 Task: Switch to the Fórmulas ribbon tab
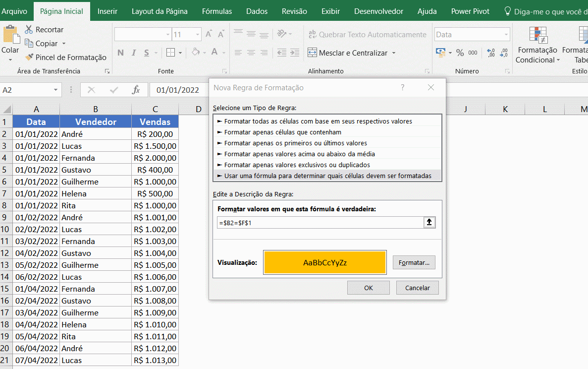[x=216, y=11]
